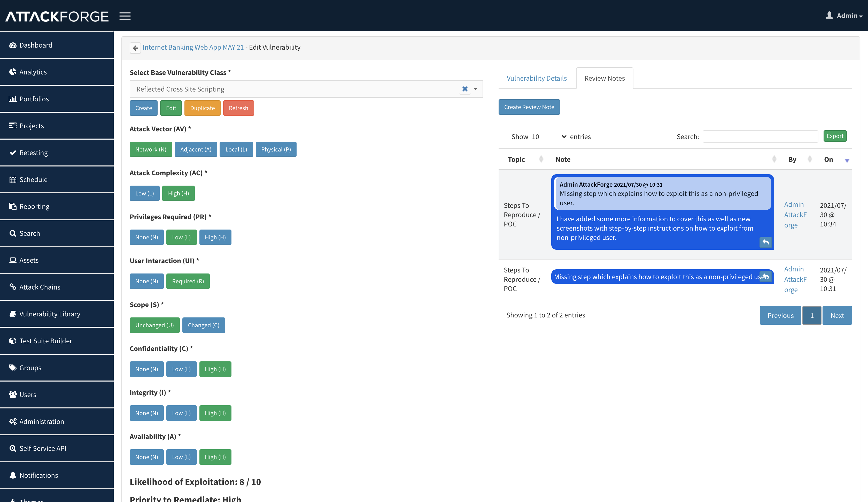Select Local (L) attack vector
This screenshot has height=502, width=868.
[236, 149]
